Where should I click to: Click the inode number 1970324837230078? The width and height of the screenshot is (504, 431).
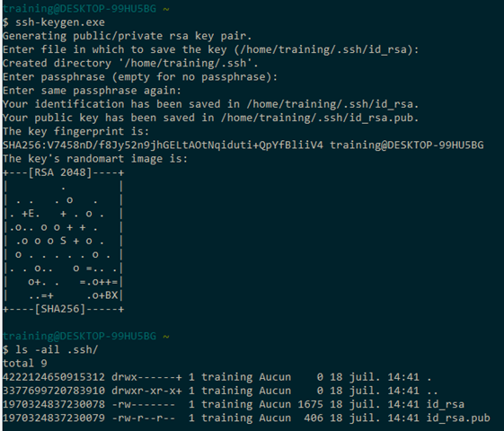[x=54, y=404]
